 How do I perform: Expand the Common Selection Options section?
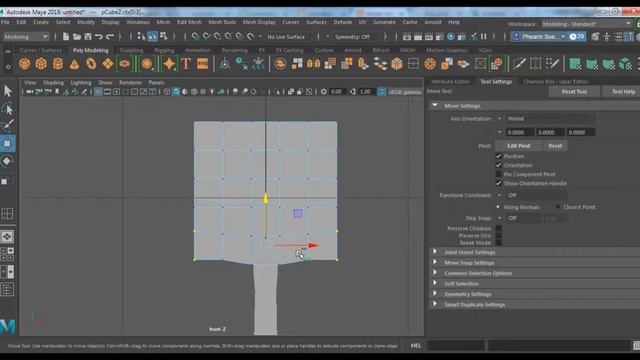pos(435,273)
